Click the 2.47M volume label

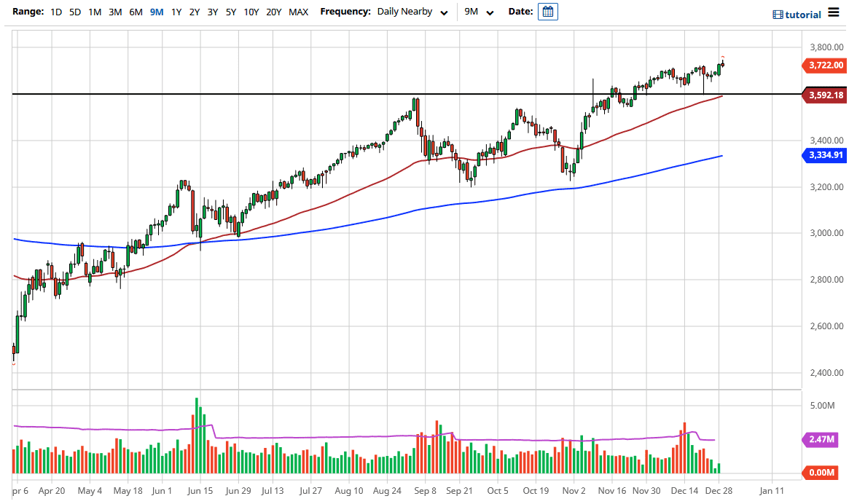822,440
